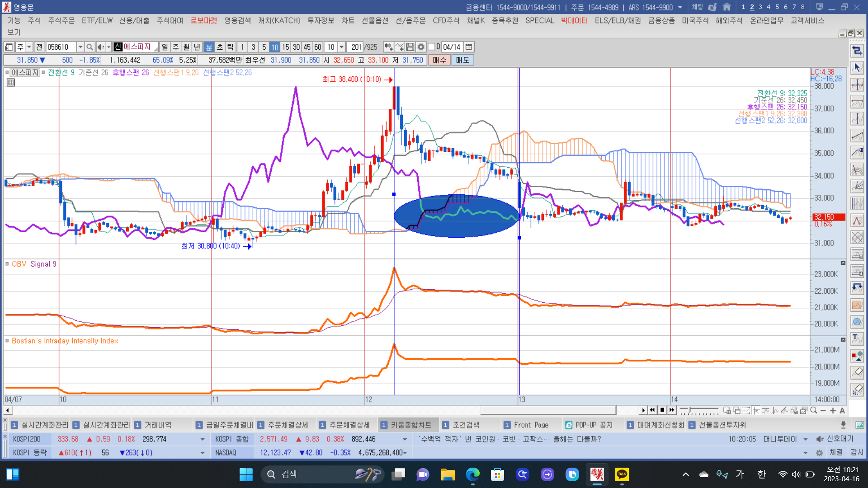The width and height of the screenshot is (868, 488).
Task: Expand the KOSPI200 index dropdown arrow
Action: (x=202, y=439)
